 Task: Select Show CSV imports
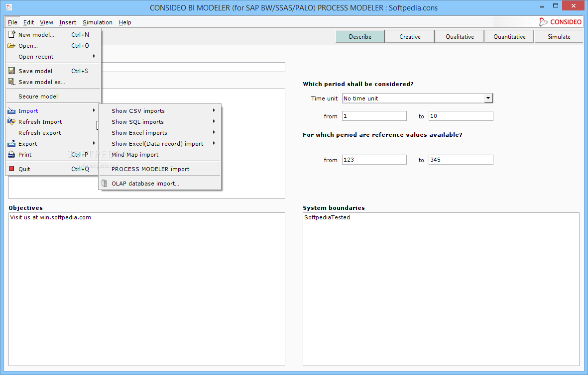coord(160,111)
